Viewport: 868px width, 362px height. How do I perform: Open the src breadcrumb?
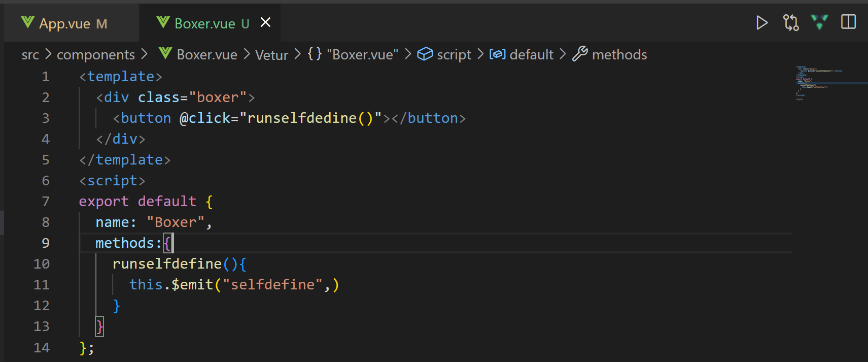(x=30, y=55)
